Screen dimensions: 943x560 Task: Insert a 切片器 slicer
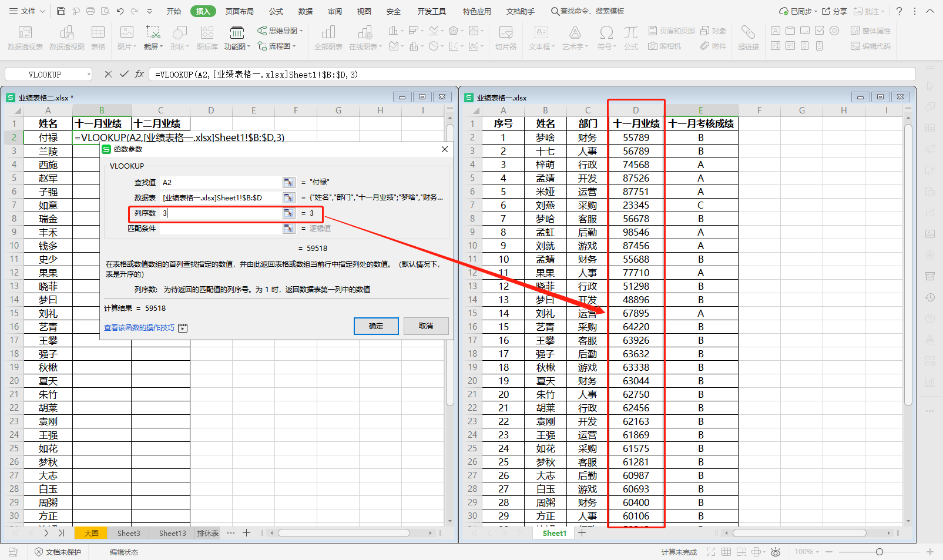click(506, 37)
